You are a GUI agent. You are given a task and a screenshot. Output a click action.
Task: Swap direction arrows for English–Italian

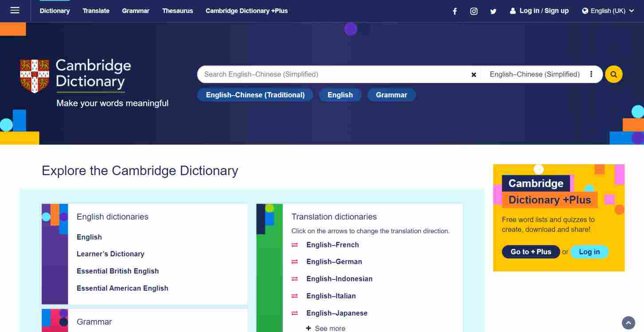tap(295, 296)
